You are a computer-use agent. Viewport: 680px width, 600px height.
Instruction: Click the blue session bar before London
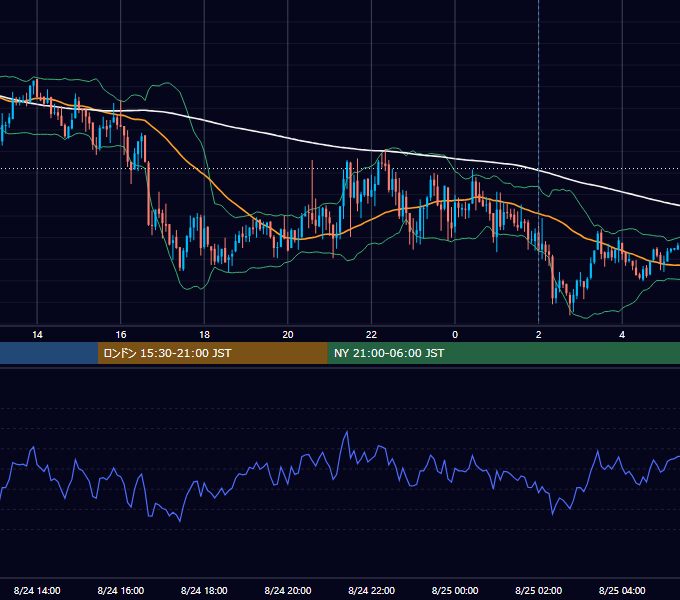tap(49, 353)
